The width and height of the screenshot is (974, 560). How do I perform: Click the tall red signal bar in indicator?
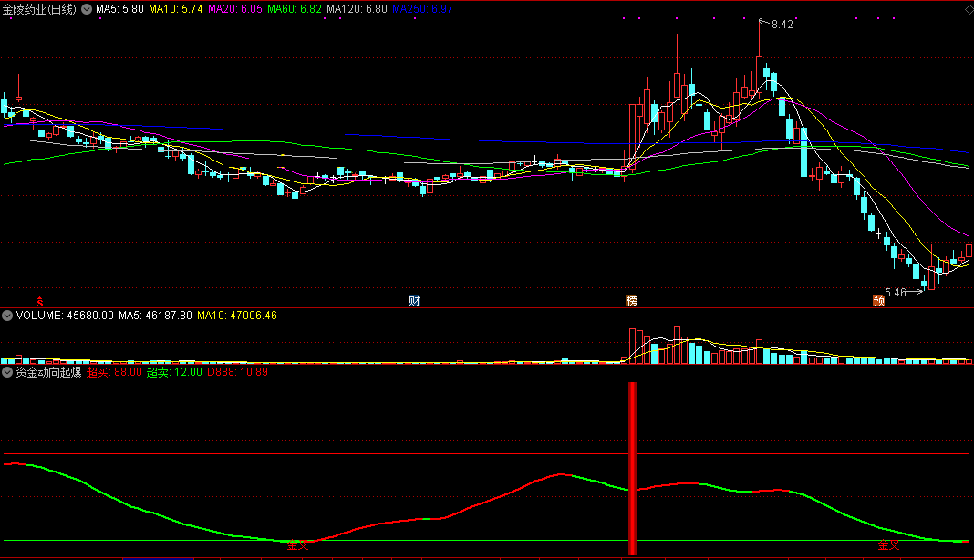pos(632,468)
